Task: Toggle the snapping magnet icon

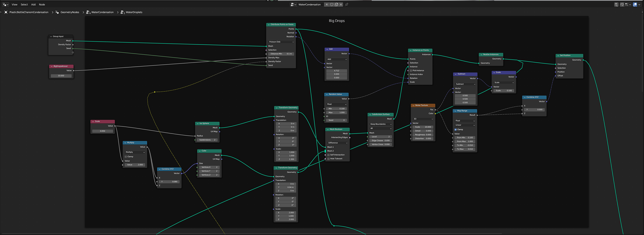Action: (622, 5)
